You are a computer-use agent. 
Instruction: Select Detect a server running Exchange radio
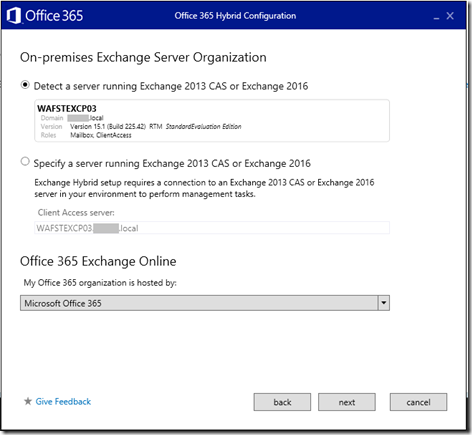[25, 85]
